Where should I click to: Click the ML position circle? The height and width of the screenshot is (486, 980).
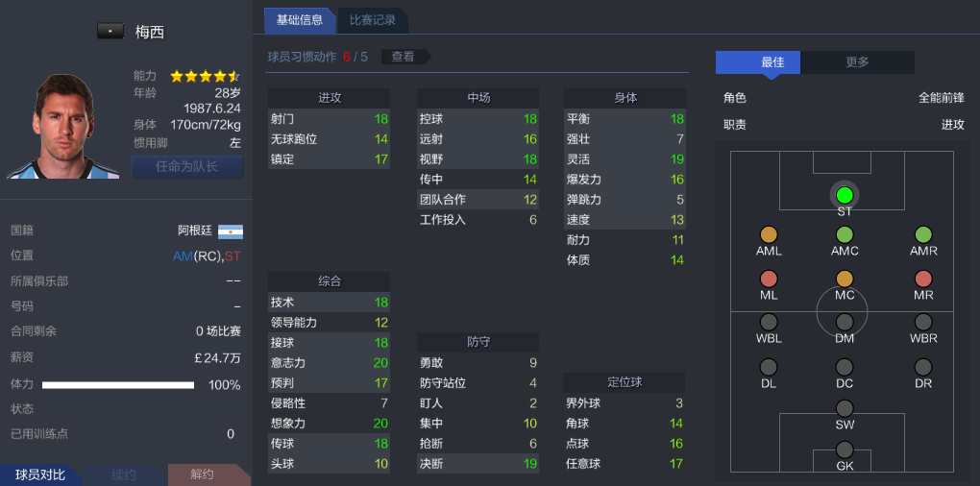point(769,279)
